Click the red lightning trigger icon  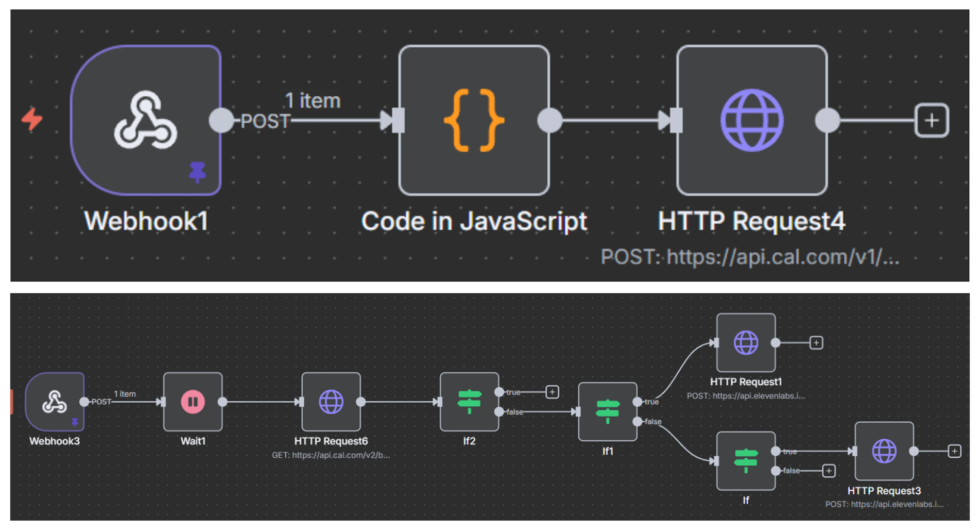tap(32, 119)
